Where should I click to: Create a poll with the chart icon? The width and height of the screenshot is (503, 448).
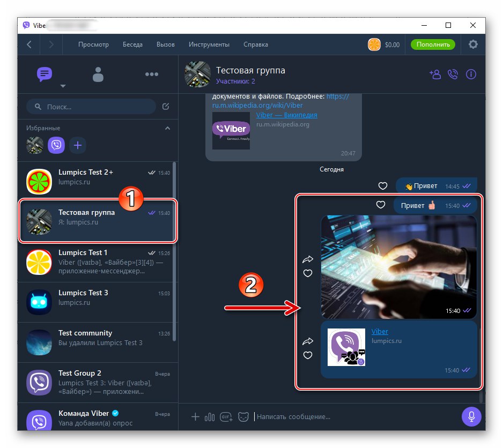click(x=210, y=416)
